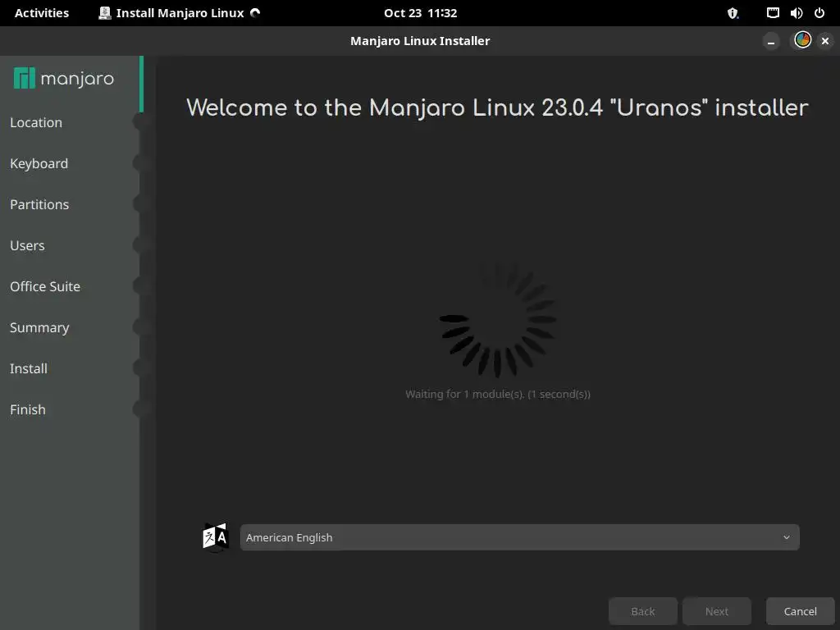Image resolution: width=840 pixels, height=630 pixels.
Task: Click the security shield tray icon
Action: tap(733, 13)
